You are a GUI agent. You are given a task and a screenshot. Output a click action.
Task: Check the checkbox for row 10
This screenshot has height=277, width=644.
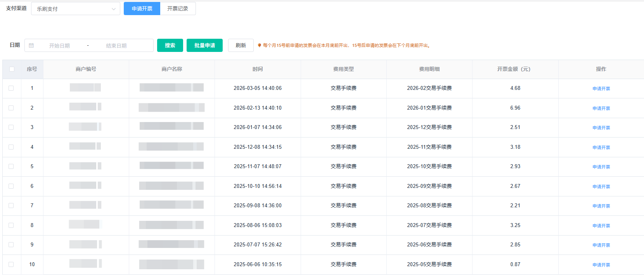coord(11,264)
